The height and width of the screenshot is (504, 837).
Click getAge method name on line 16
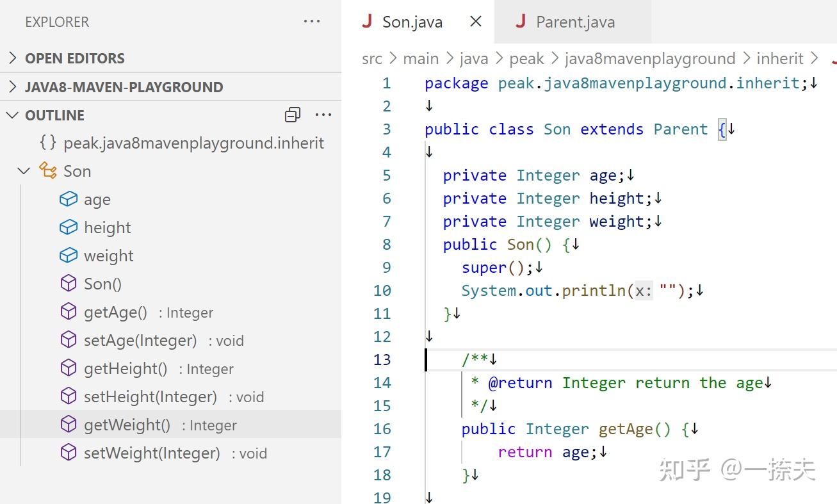pos(626,429)
